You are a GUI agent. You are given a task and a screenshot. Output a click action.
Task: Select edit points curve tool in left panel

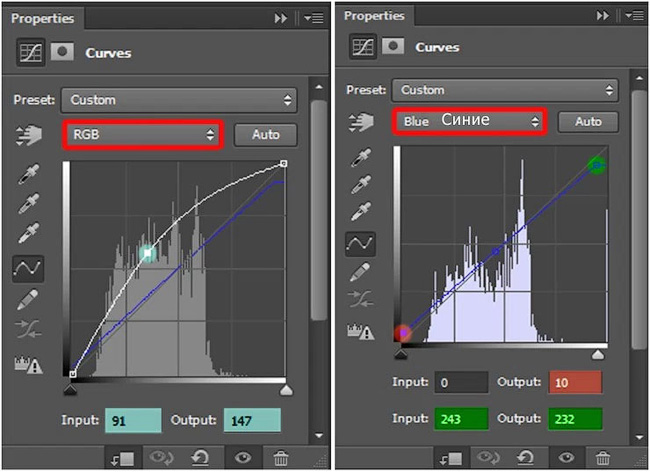click(28, 269)
